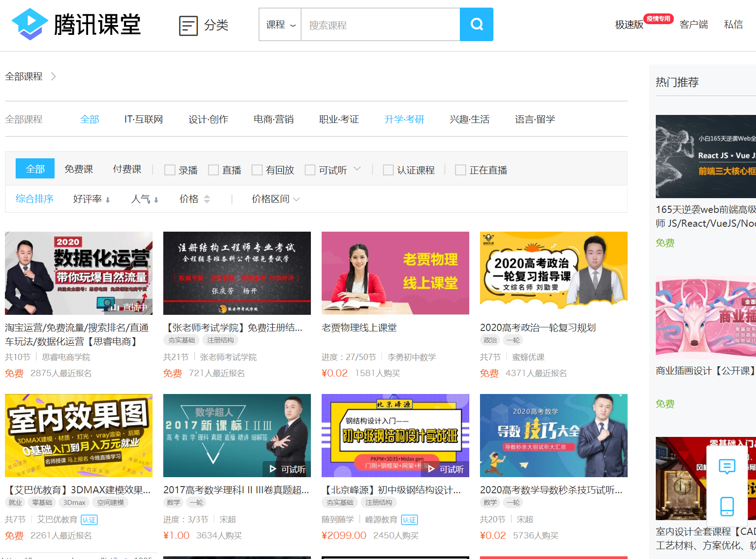Click the 零基础 tag
756x559 pixels.
[42, 503]
